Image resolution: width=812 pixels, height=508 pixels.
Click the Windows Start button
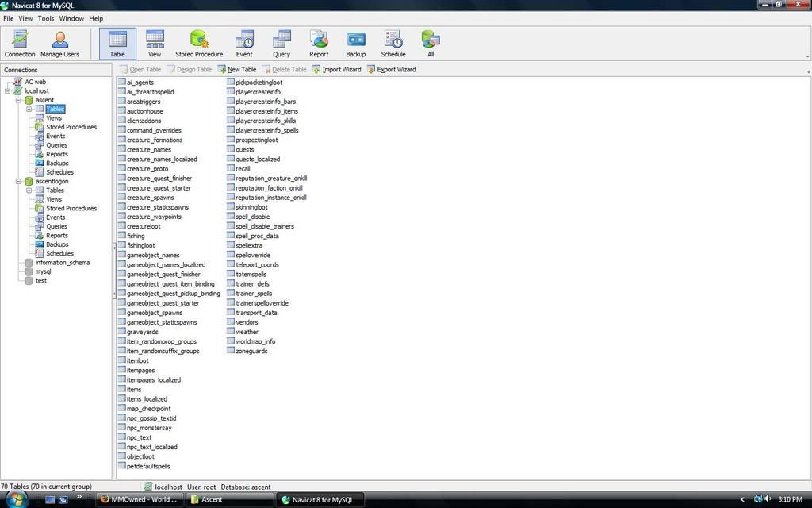click(16, 500)
